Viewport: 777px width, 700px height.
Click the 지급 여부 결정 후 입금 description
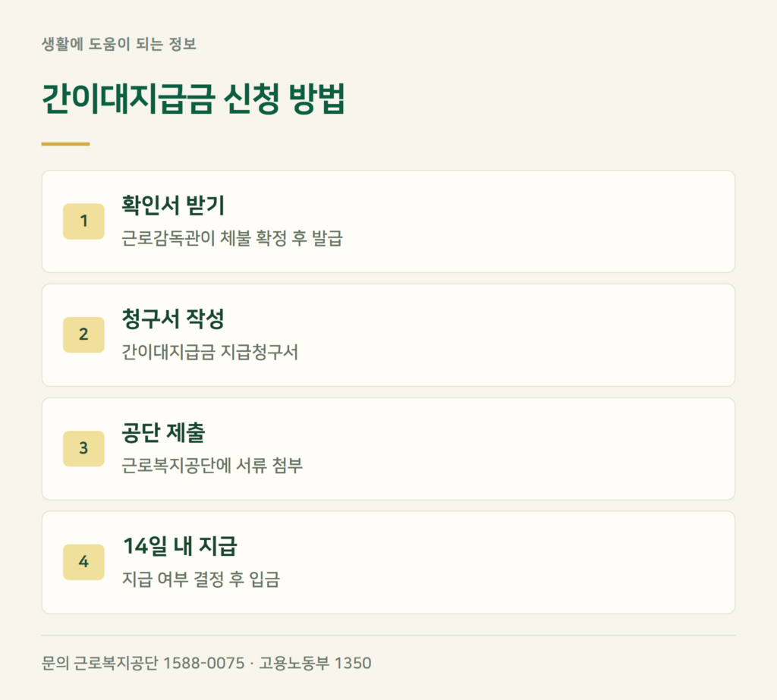(200, 579)
